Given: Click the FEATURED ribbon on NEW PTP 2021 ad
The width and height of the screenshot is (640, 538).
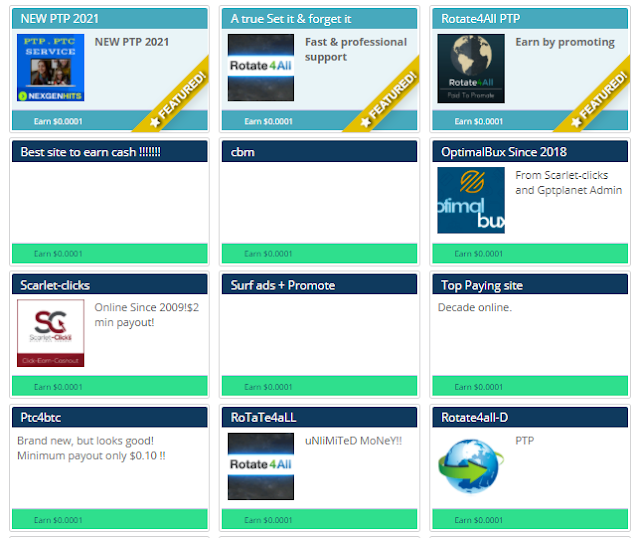Looking at the screenshot, I should 180,98.
